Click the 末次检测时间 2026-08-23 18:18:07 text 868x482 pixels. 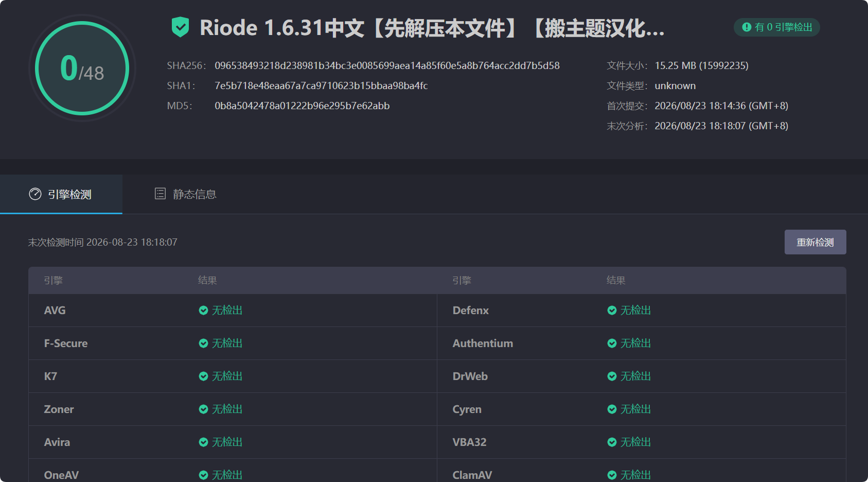tap(102, 242)
